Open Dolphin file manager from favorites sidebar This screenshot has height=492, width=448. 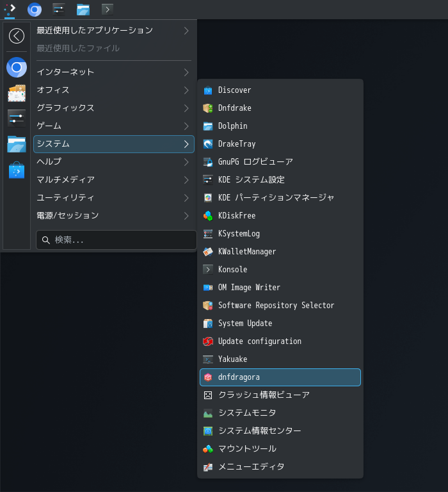point(17,144)
